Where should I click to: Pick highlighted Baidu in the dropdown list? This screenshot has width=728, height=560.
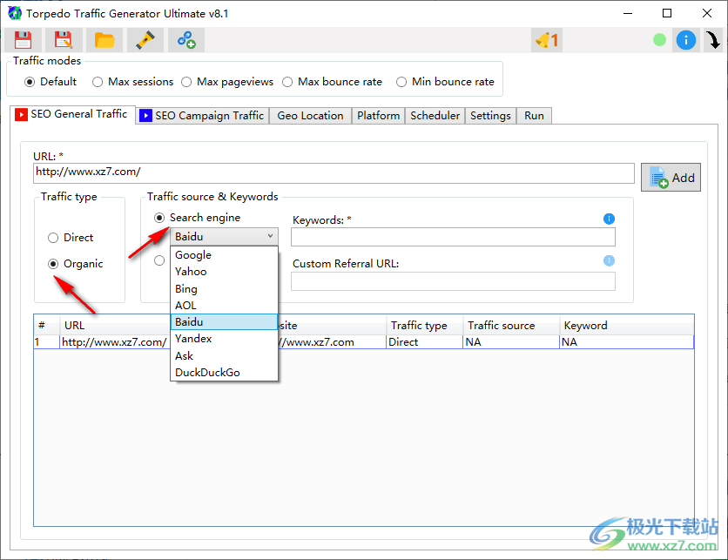(225, 322)
